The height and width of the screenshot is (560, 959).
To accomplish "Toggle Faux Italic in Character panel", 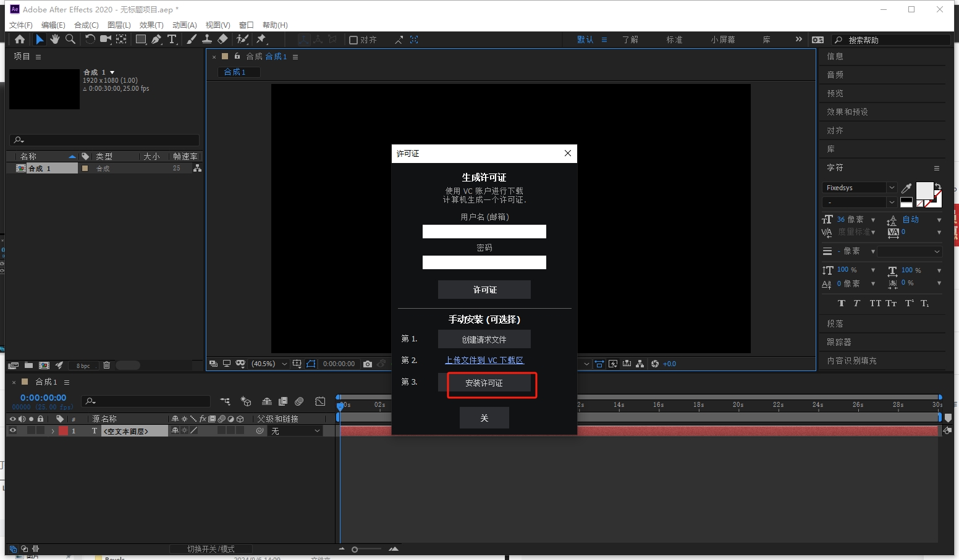I will pos(856,303).
